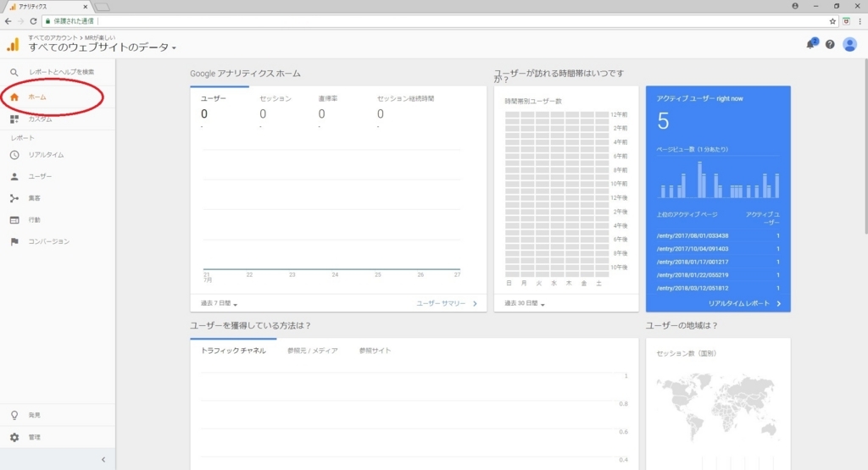The width and height of the screenshot is (868, 470).
Task: Click the ユーザーを獲得している方法は？ heading
Action: click(x=250, y=326)
